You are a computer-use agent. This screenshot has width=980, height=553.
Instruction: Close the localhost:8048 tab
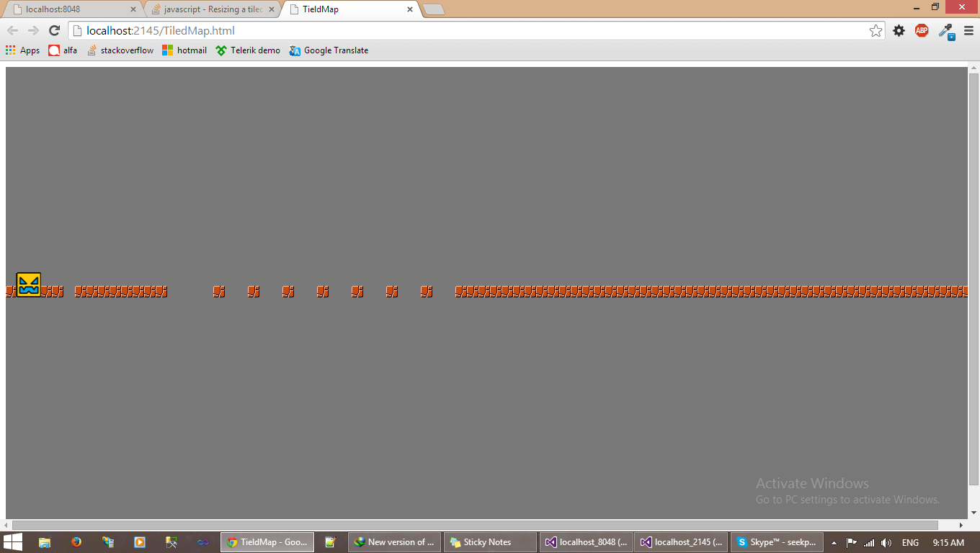click(133, 9)
